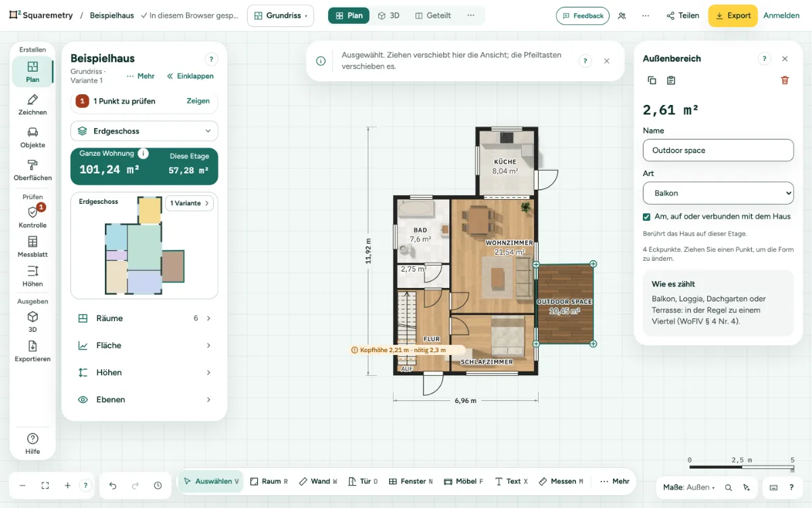Select the Messen tool
This screenshot has width=812, height=508.
(561, 482)
